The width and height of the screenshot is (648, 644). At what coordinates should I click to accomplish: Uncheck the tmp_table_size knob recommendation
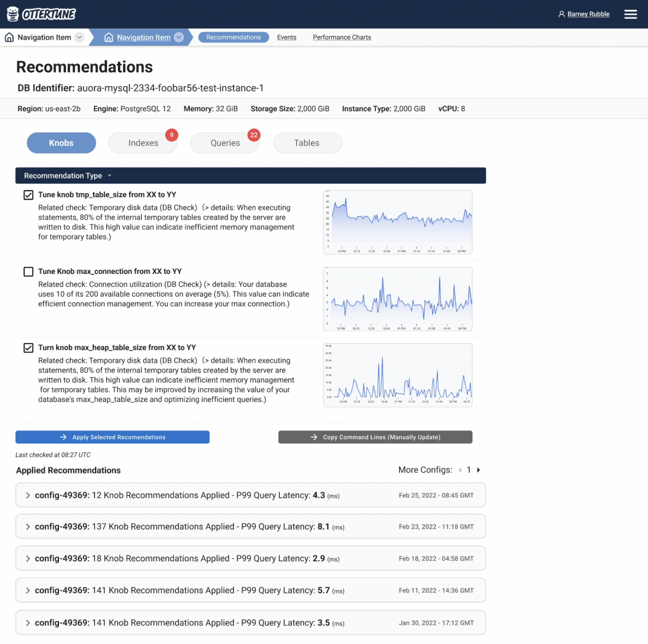[28, 195]
